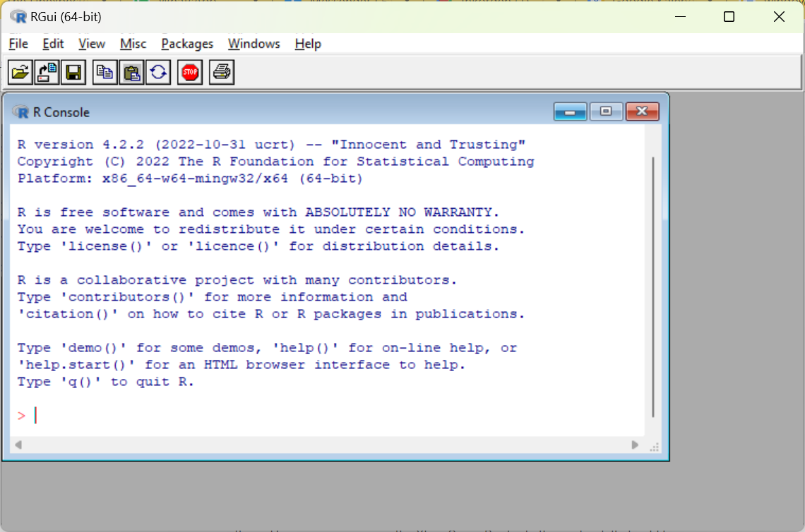Viewport: 805px width, 532px height.
Task: Click the Load workspace icon
Action: point(47,73)
